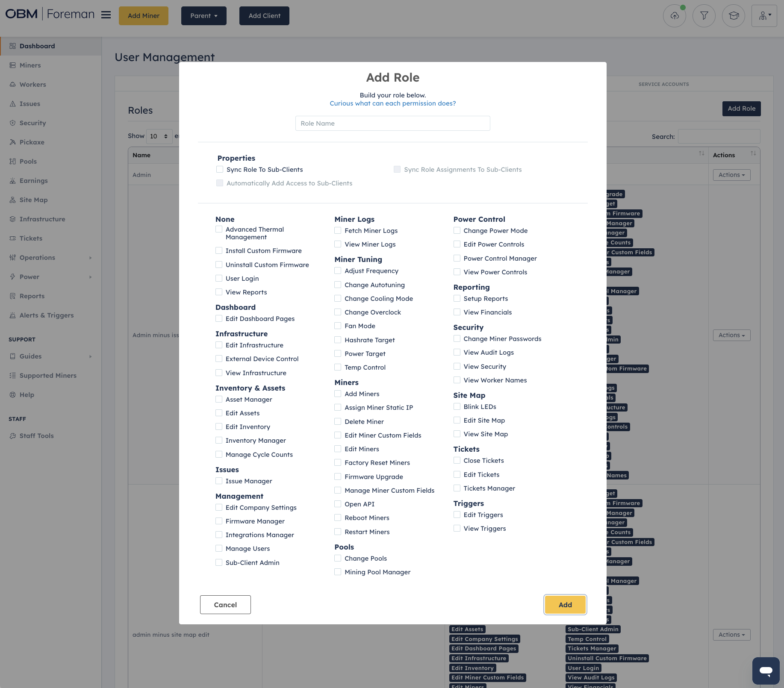The height and width of the screenshot is (688, 784).
Task: Click the Supported Miners list icon
Action: [12, 376]
